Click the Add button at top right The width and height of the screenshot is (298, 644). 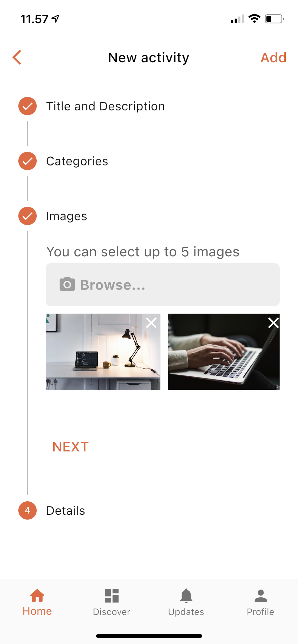pyautogui.click(x=273, y=57)
